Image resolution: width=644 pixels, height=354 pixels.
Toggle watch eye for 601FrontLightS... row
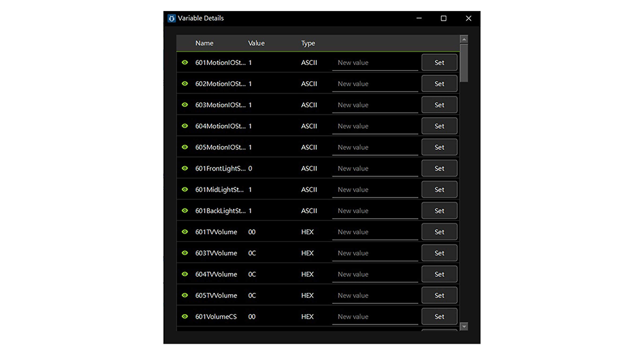pos(185,168)
